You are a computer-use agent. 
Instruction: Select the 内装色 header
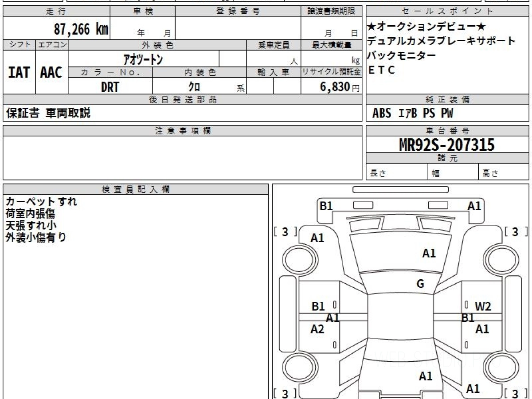tap(199, 72)
